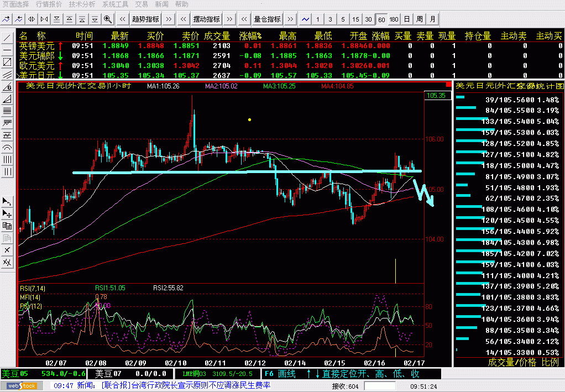Select the four vertical cycle lines tool

[x=7, y=160]
